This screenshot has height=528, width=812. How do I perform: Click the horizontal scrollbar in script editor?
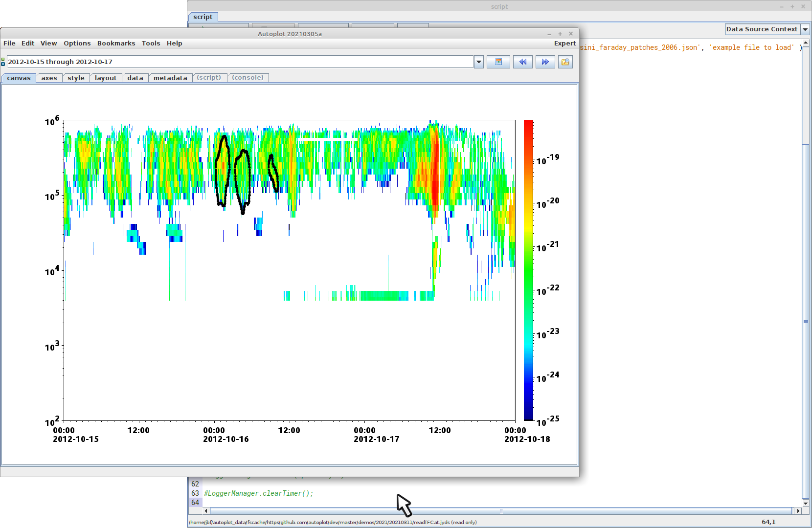(x=500, y=511)
